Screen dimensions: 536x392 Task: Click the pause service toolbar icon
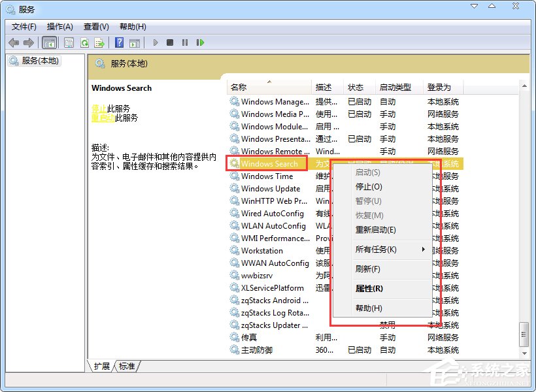coord(184,42)
